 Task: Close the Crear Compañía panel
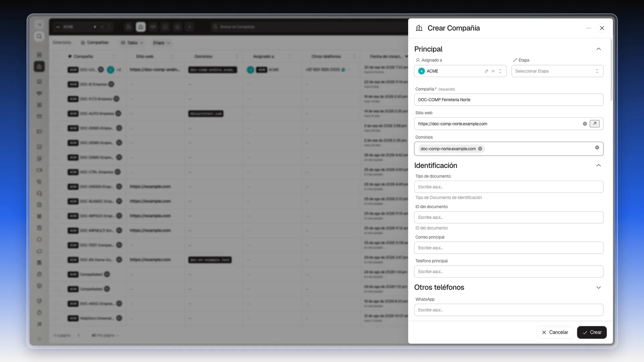tap(602, 28)
